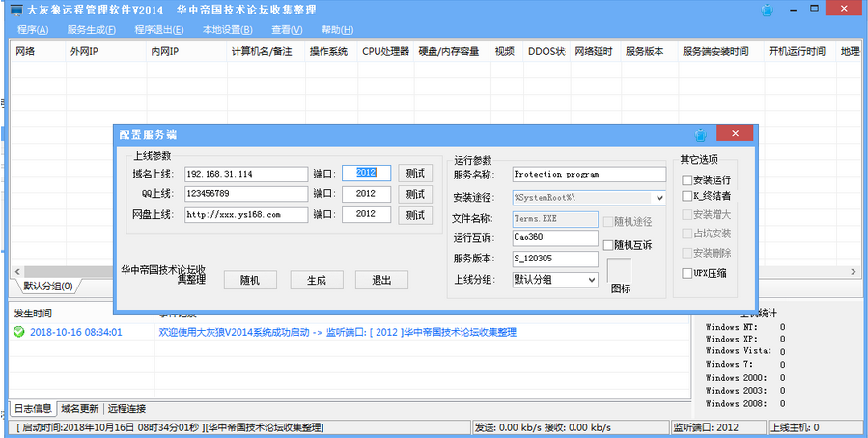Screen dimensions: 868x438
Task: Switch to the 远程连接 tab
Action: click(x=126, y=409)
